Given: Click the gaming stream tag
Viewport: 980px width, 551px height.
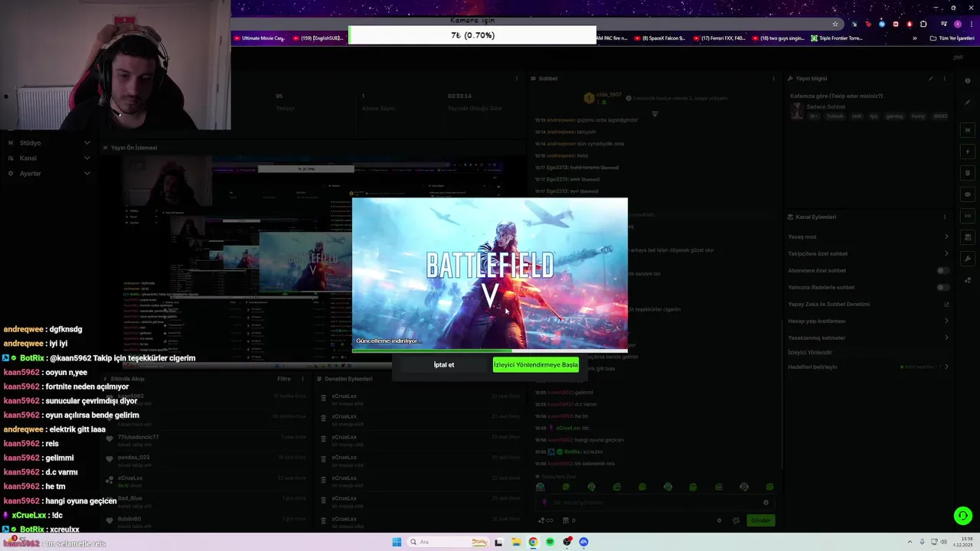Looking at the screenshot, I should tap(894, 116).
